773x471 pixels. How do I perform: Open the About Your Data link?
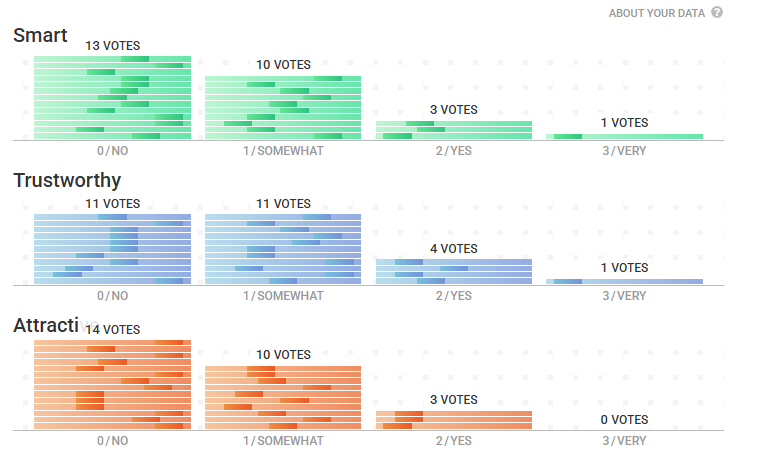656,13
